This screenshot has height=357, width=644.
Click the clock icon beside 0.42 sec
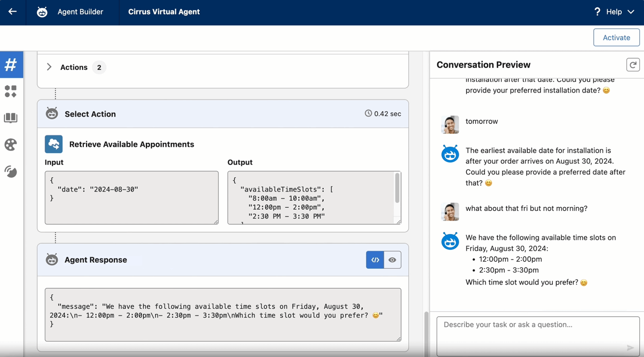368,113
